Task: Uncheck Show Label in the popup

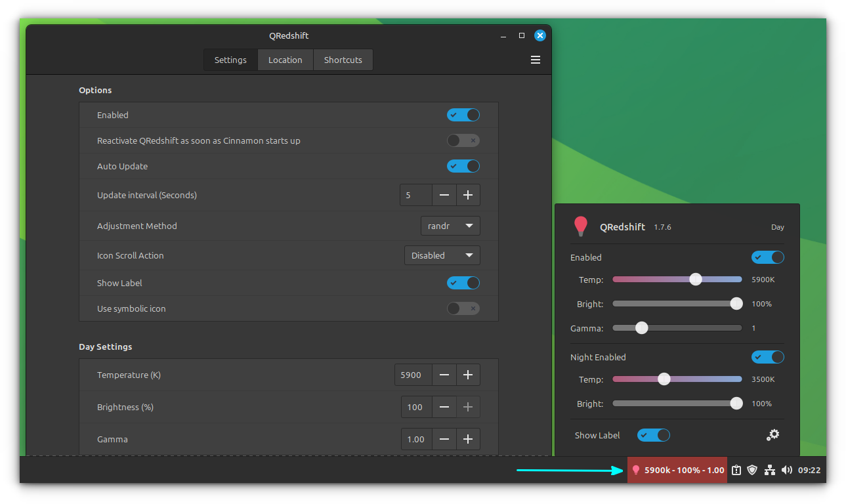Action: [653, 434]
